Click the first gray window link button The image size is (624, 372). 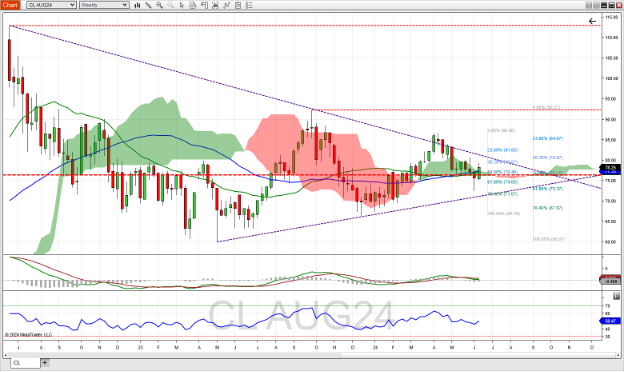click(589, 5)
